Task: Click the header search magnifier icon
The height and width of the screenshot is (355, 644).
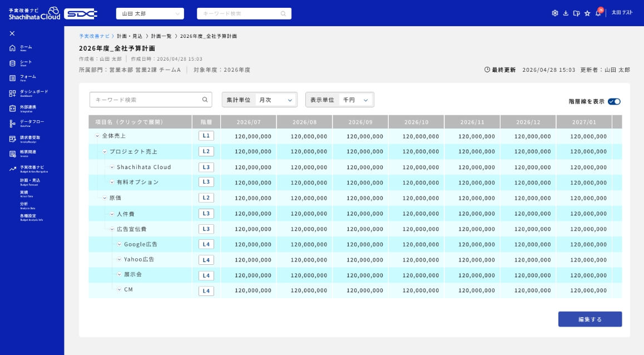Action: [283, 13]
